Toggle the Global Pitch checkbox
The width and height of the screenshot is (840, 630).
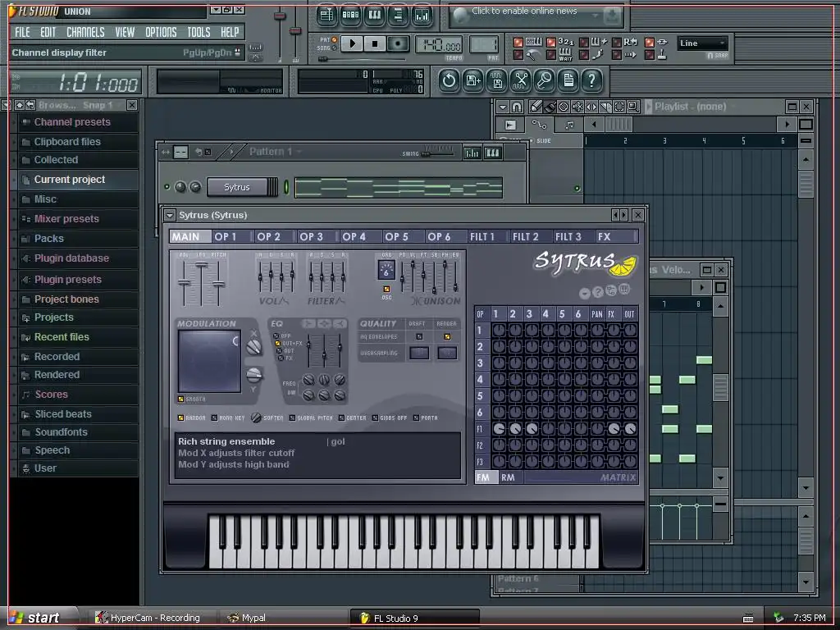pyautogui.click(x=293, y=418)
